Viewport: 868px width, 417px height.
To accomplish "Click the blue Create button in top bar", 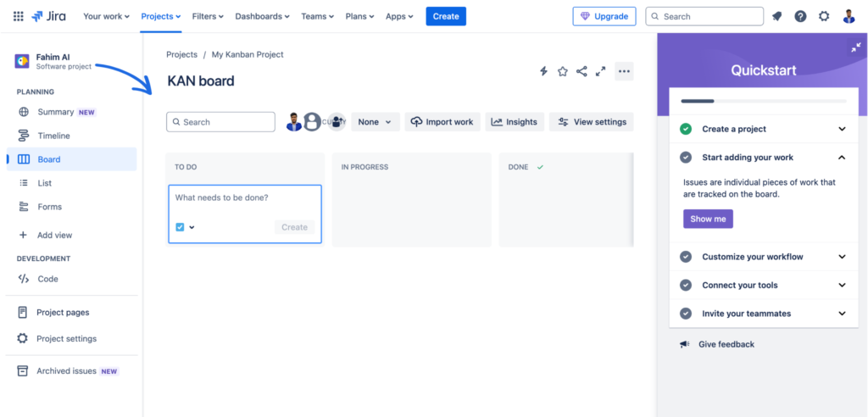I will [446, 16].
